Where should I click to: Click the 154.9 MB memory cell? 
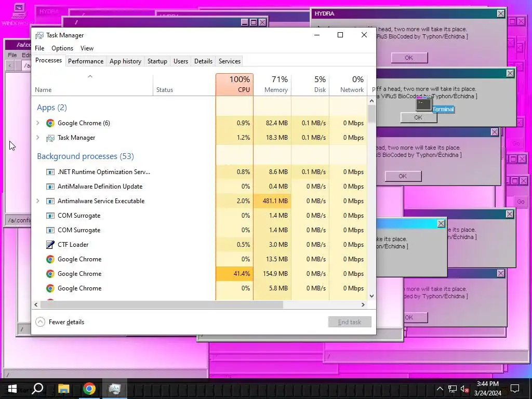(272, 273)
